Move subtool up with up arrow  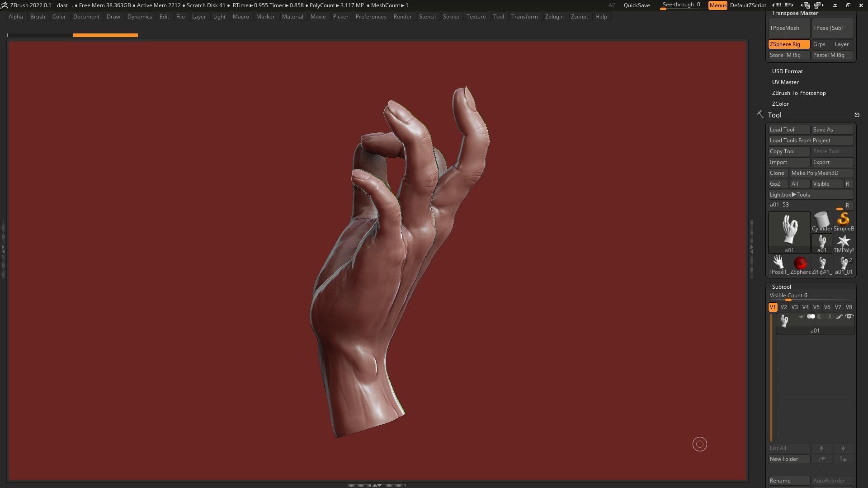821,448
